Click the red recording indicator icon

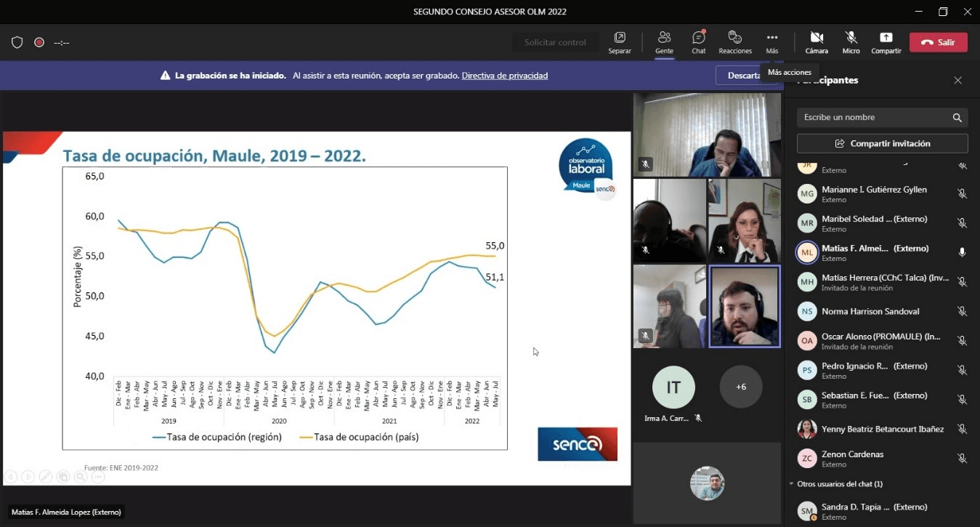point(39,42)
